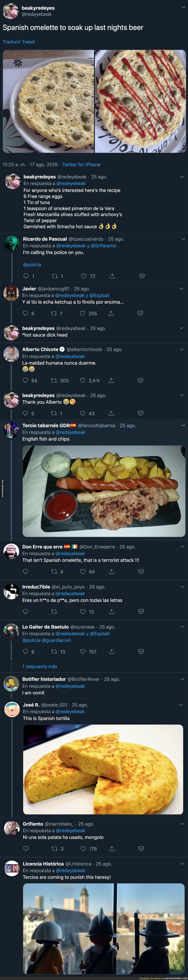The height and width of the screenshot is (980, 188).
Task: Show the '1 respuesta más' thread
Action: pyautogui.click(x=40, y=666)
